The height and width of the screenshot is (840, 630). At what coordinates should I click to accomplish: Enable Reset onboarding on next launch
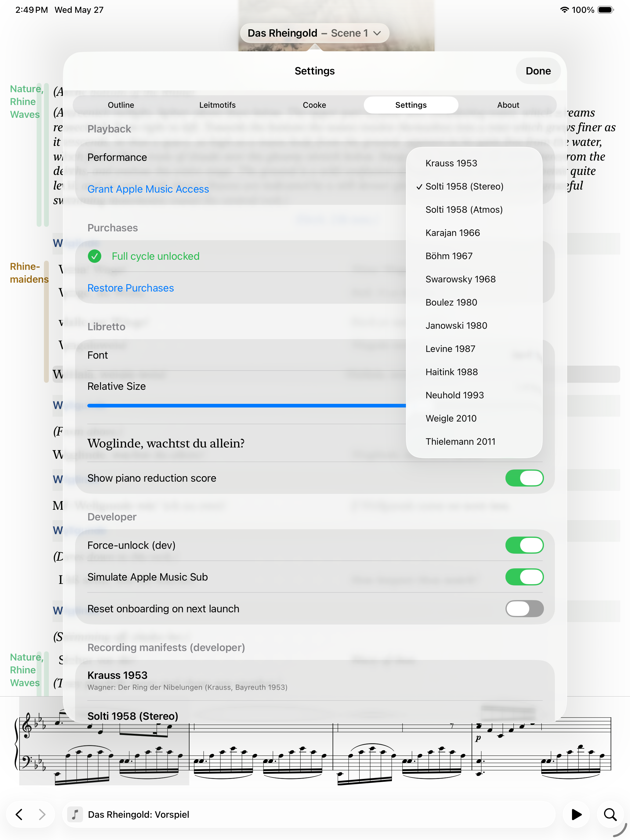tap(524, 608)
